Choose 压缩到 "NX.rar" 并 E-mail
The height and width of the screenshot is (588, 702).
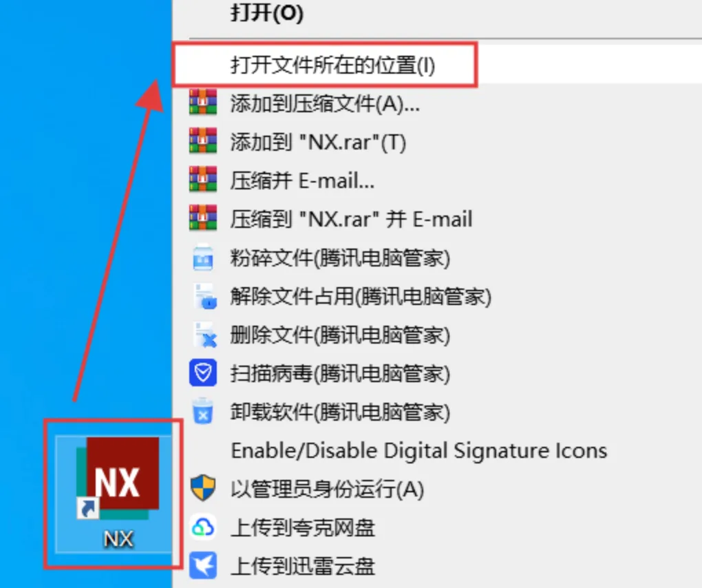(x=352, y=220)
